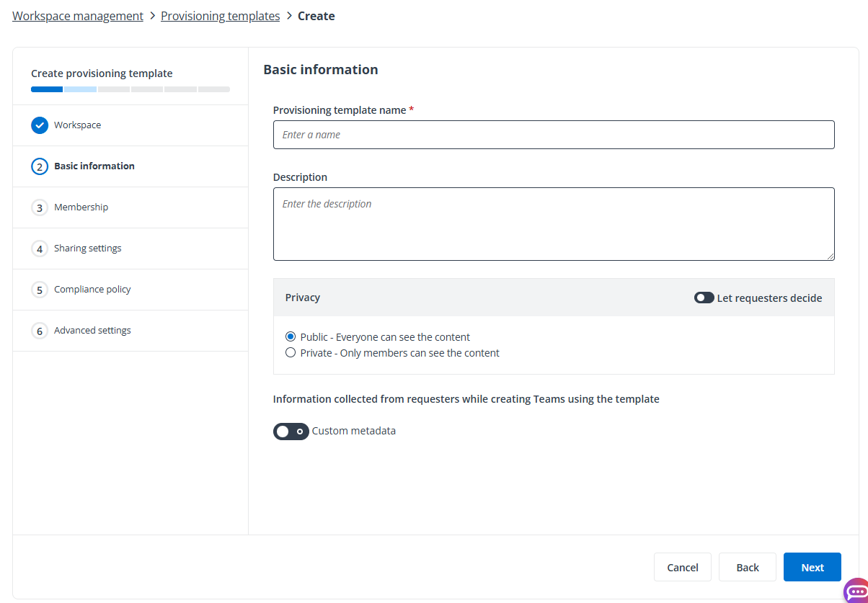
Task: Click the wizard progress bar
Action: tap(130, 89)
